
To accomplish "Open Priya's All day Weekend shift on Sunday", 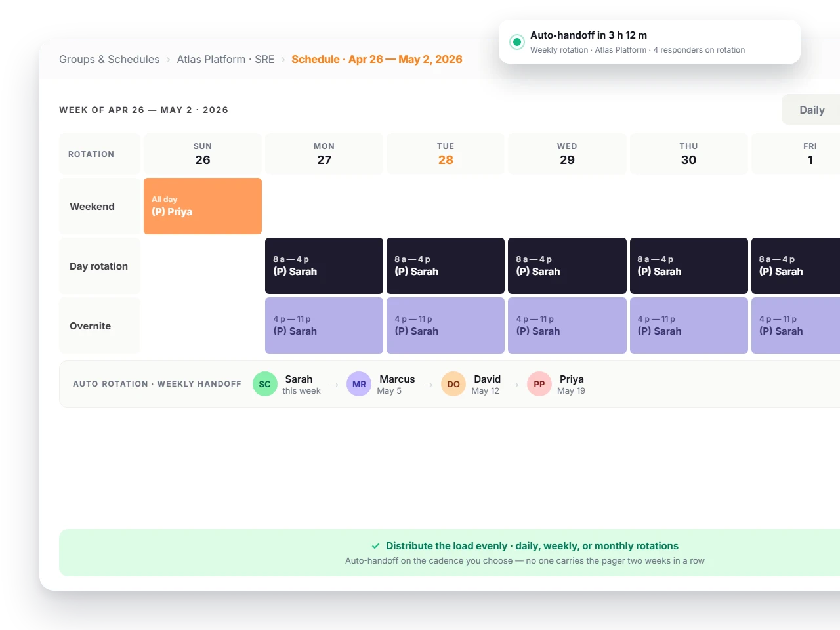I will (203, 206).
